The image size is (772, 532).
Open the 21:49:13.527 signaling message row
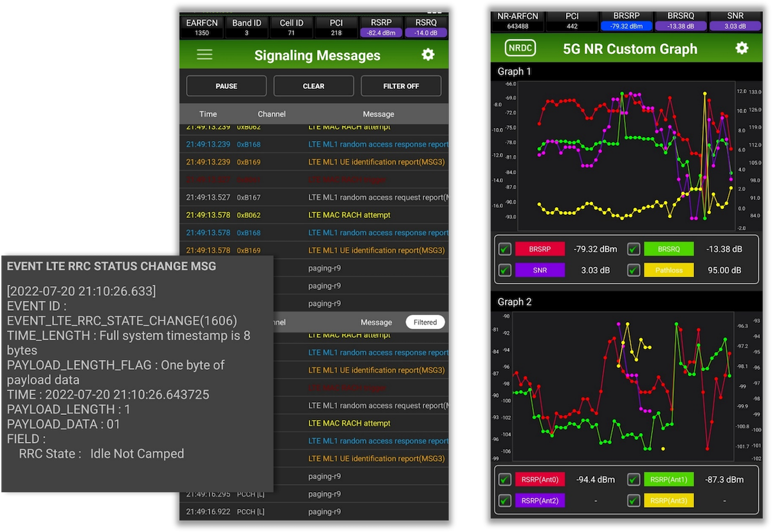(x=314, y=197)
